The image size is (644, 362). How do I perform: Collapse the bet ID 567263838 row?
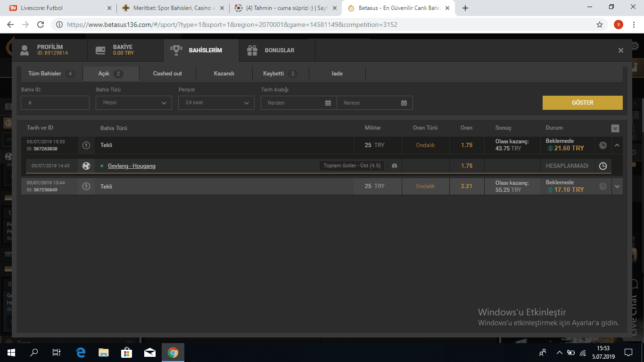(x=617, y=145)
